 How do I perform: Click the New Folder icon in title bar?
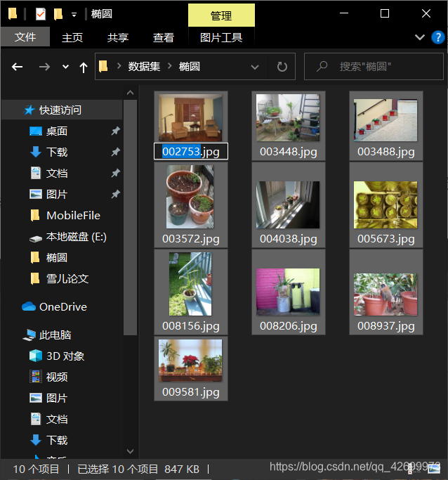click(x=58, y=14)
